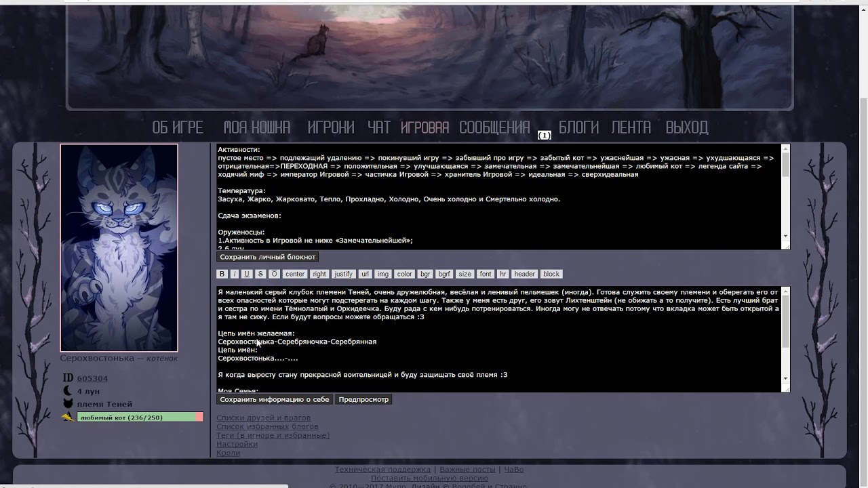
Task: Click cat name Серохвостонька under avatar
Action: [x=97, y=358]
